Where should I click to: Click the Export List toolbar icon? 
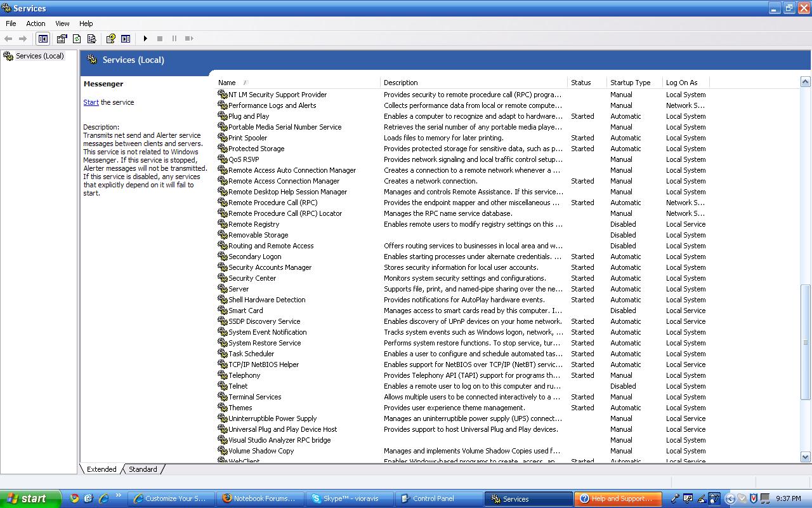91,39
